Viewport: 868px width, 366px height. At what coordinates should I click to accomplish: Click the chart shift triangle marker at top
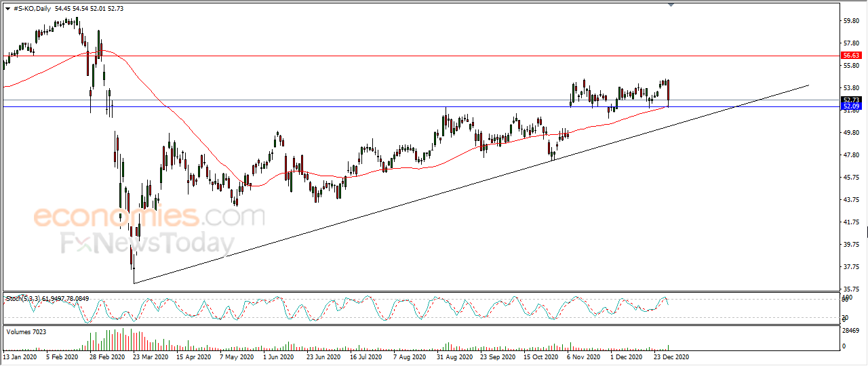pos(671,5)
